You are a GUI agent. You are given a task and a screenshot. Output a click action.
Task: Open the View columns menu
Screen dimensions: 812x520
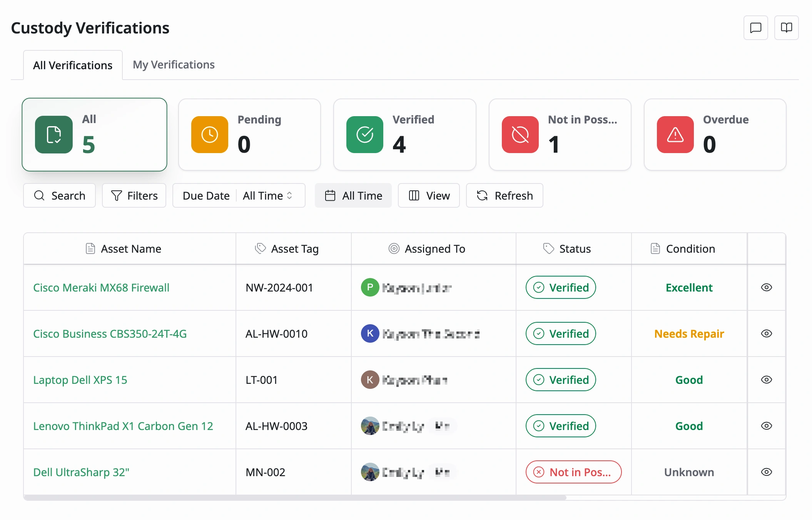pos(429,195)
